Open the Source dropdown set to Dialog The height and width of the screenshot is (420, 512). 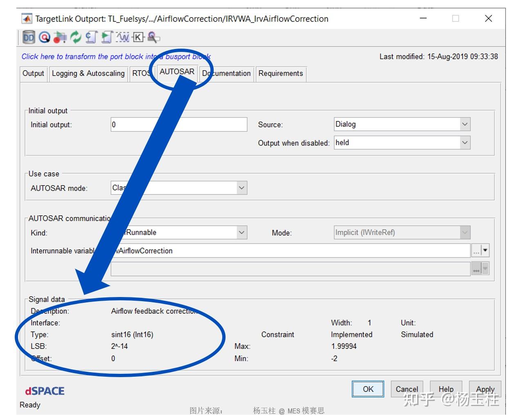(465, 124)
